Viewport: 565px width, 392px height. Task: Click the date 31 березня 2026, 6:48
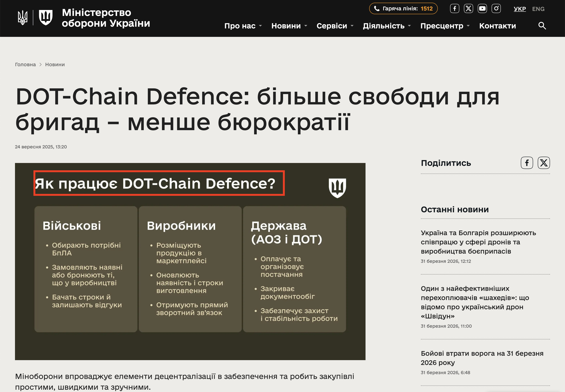[x=445, y=372]
